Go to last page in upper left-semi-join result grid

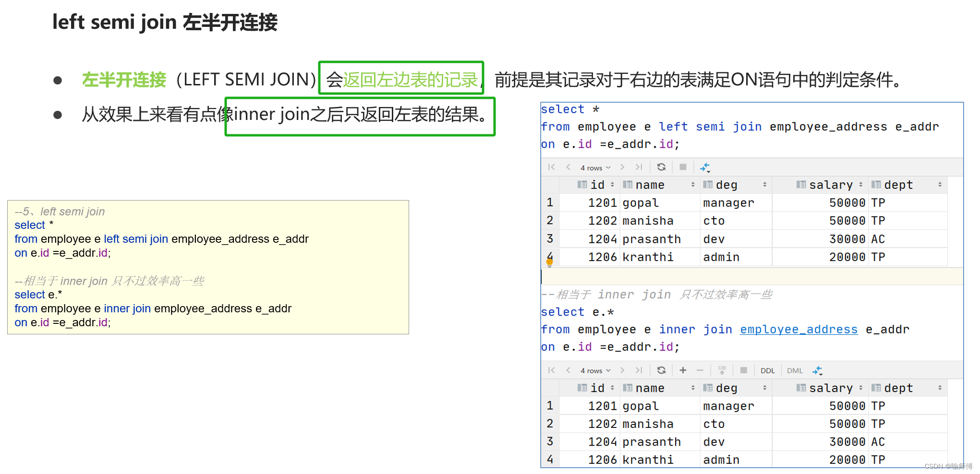click(x=639, y=167)
